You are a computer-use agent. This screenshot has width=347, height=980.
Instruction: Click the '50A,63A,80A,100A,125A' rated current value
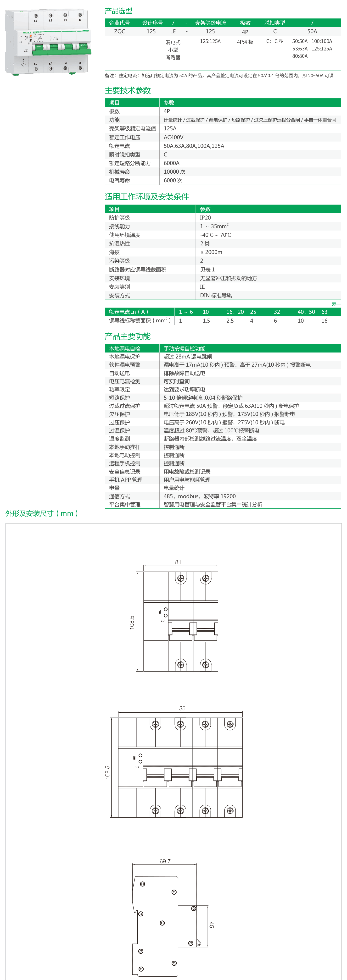[x=194, y=146]
